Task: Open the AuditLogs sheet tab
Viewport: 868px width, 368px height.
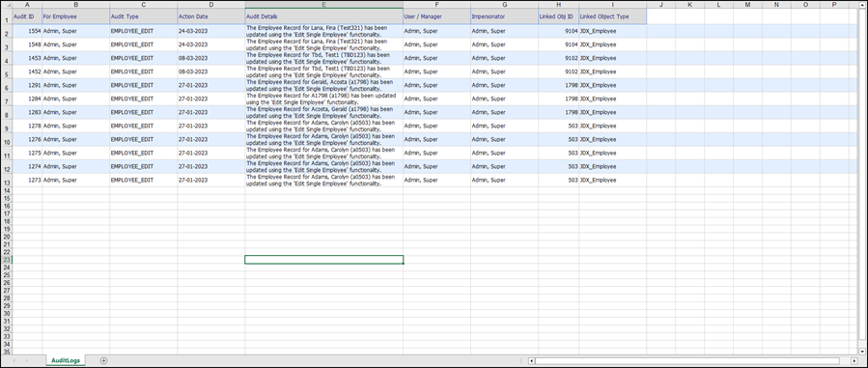Action: (66, 361)
